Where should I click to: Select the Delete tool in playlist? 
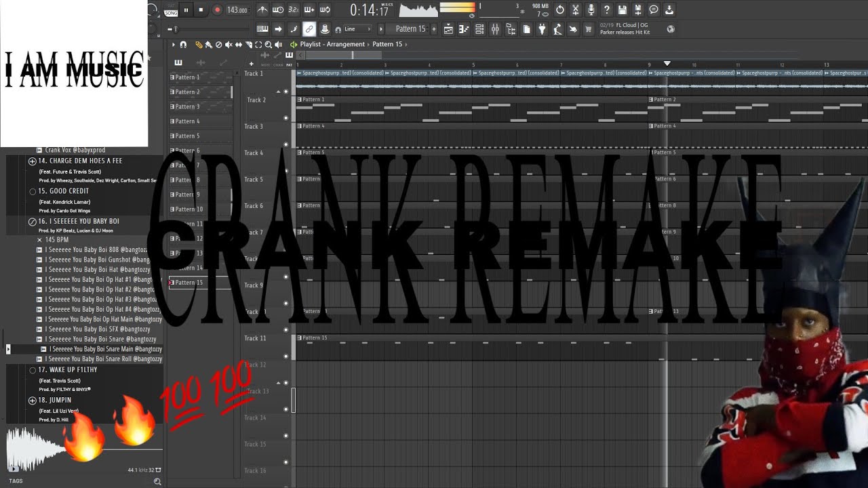click(x=218, y=45)
